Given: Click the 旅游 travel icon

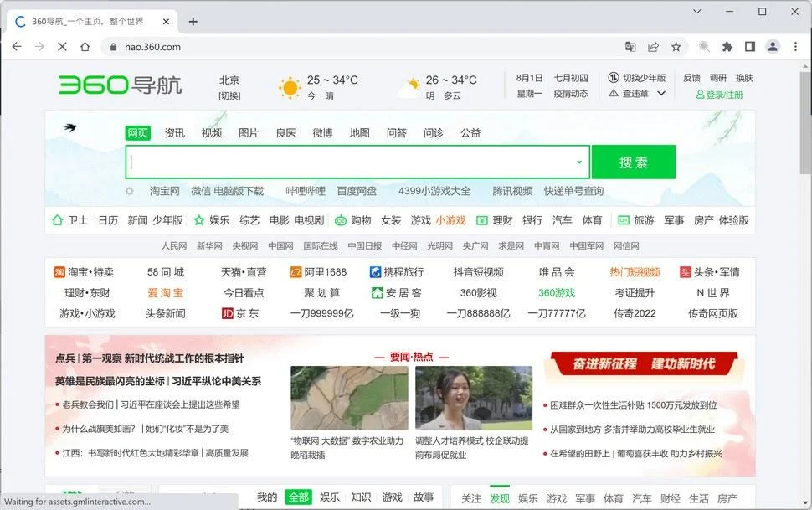Looking at the screenshot, I should coord(624,220).
